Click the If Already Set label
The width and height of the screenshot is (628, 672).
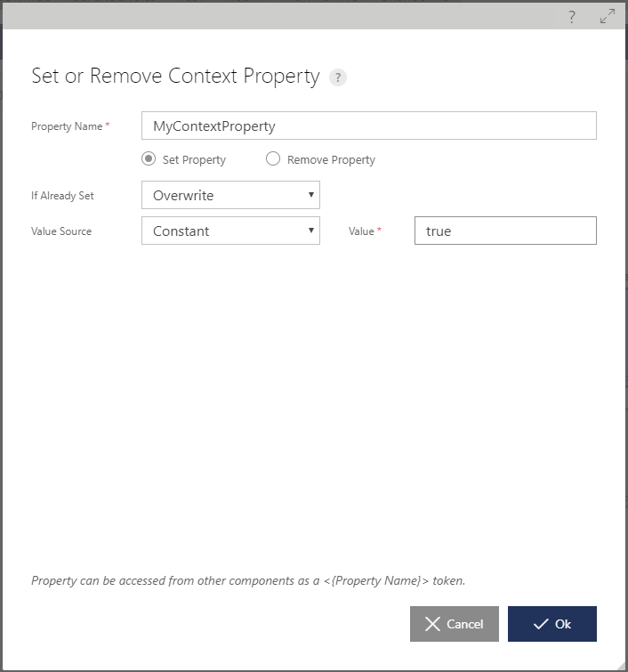[62, 196]
